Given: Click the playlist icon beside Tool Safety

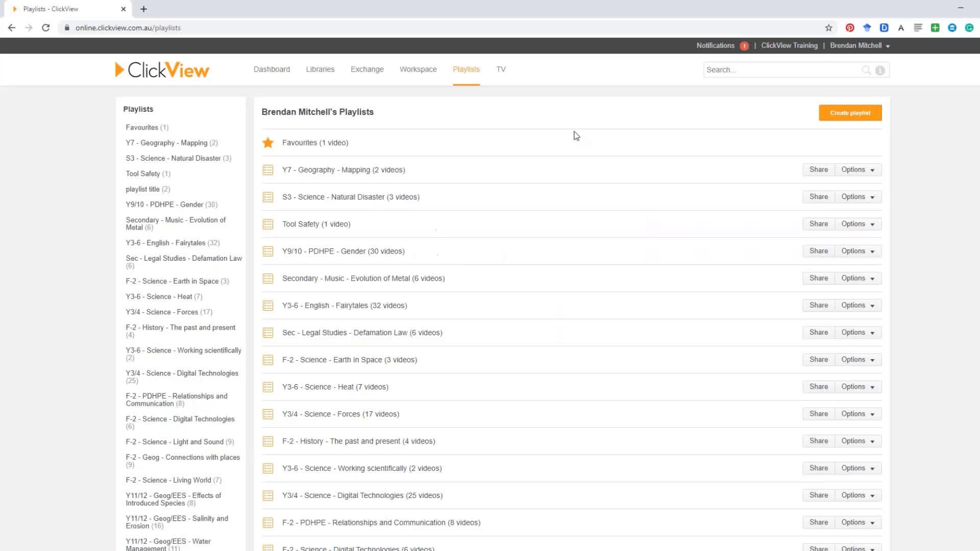Looking at the screenshot, I should coord(267,223).
